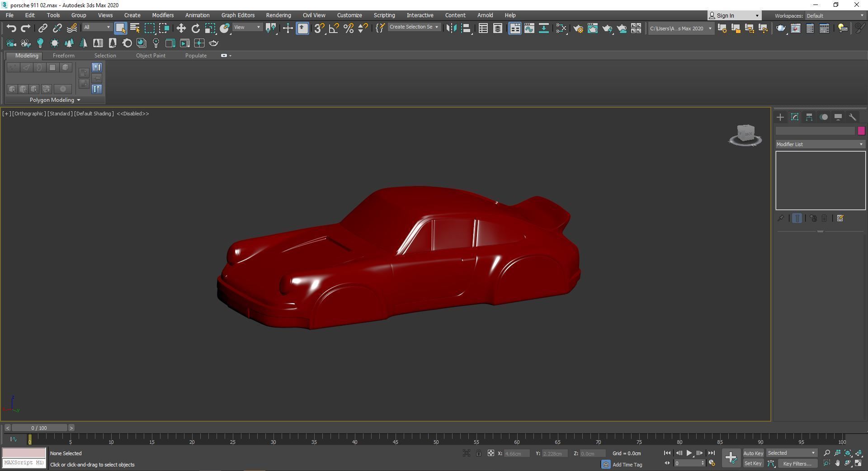Choose the Select and Scale tool

pos(210,28)
